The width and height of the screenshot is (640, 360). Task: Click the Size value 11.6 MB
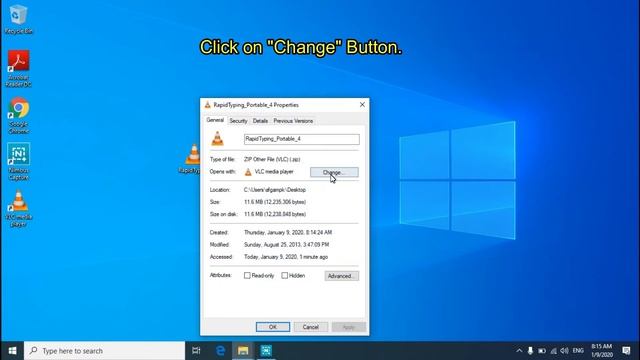[275, 202]
